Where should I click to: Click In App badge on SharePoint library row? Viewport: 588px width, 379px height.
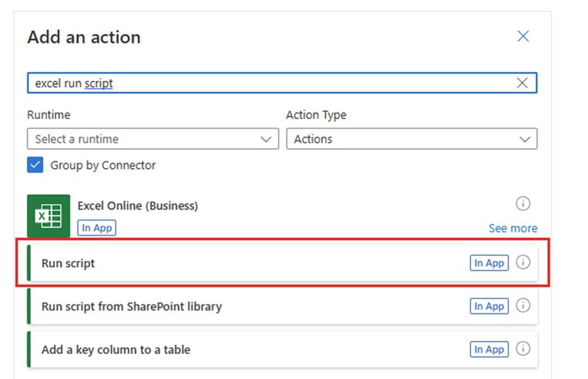tap(489, 306)
